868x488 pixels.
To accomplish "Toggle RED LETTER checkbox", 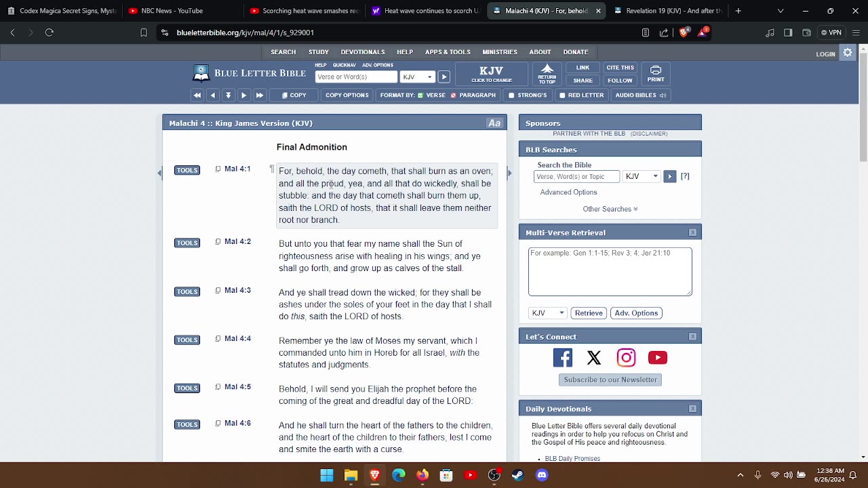I will [562, 96].
